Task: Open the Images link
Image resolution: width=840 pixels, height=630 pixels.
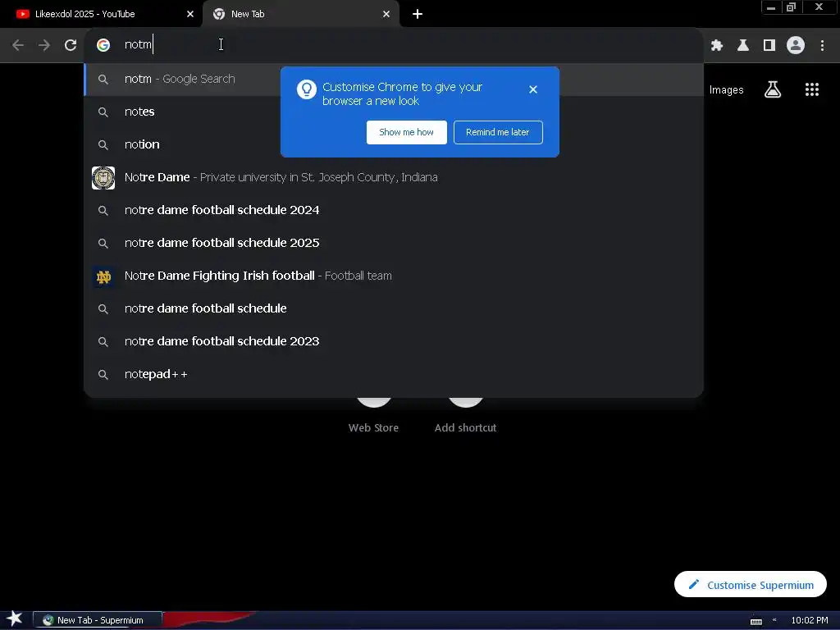Action: pos(726,90)
